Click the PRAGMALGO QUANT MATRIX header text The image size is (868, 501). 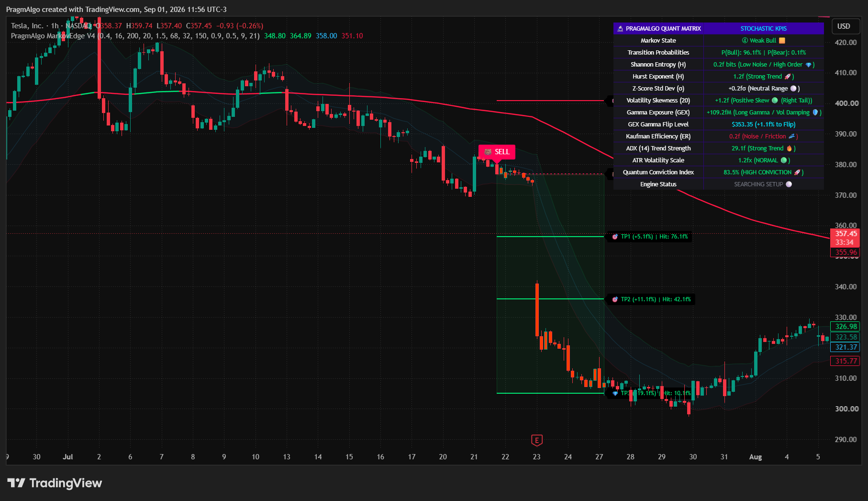pos(663,29)
